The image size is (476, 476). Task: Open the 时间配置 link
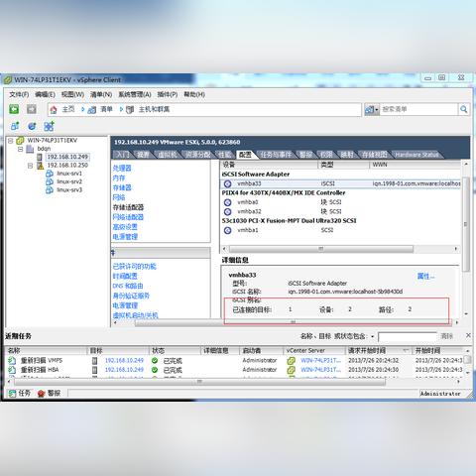125,276
